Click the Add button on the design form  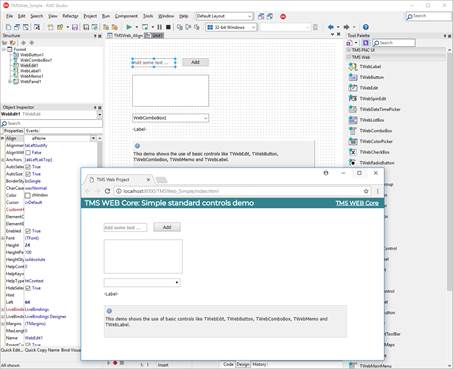pyautogui.click(x=195, y=62)
